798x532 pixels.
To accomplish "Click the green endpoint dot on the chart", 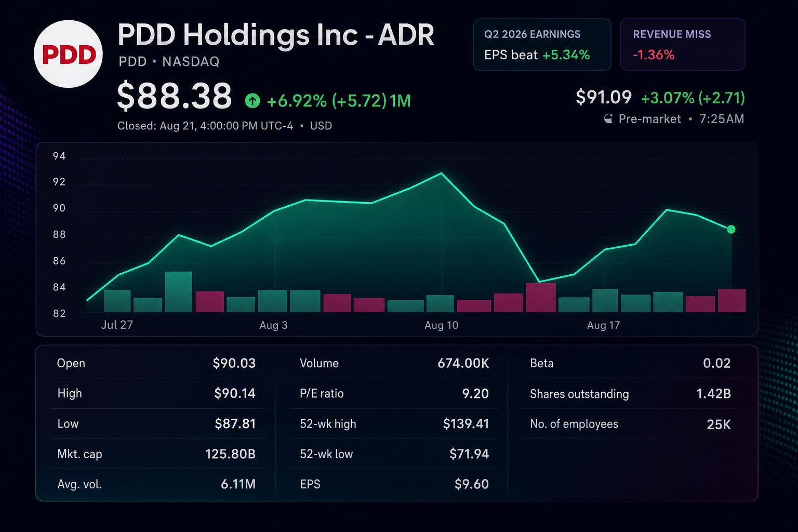I will coord(731,229).
